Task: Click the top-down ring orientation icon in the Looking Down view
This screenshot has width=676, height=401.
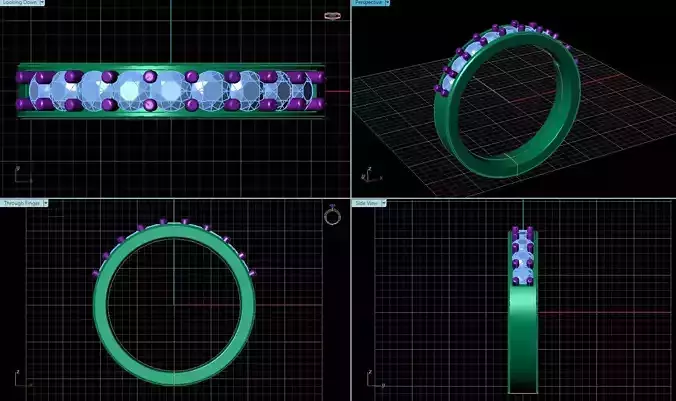Action: [x=332, y=16]
